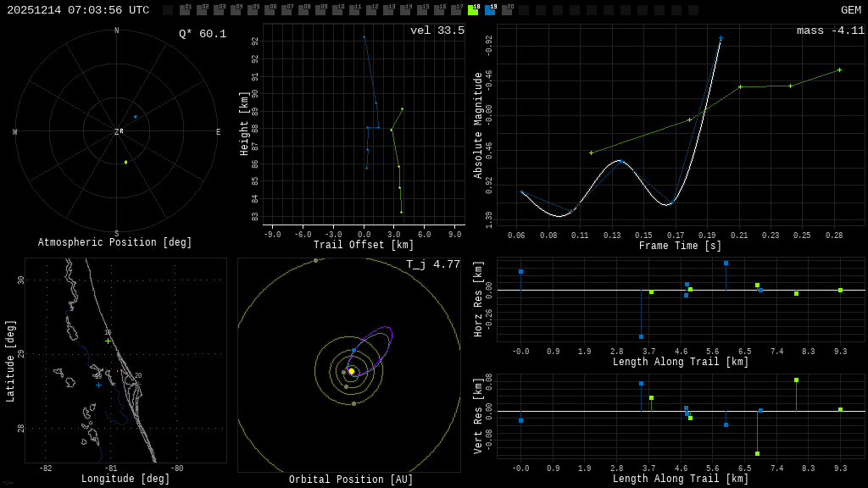The width and height of the screenshot is (868, 488).
Task: Select station 05 indicator box
Action: click(x=253, y=10)
